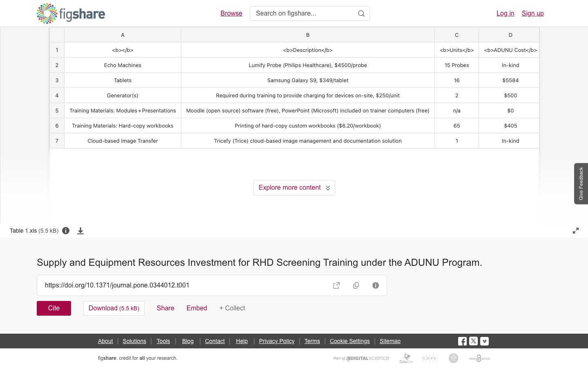Select row 2 header

pos(57,65)
